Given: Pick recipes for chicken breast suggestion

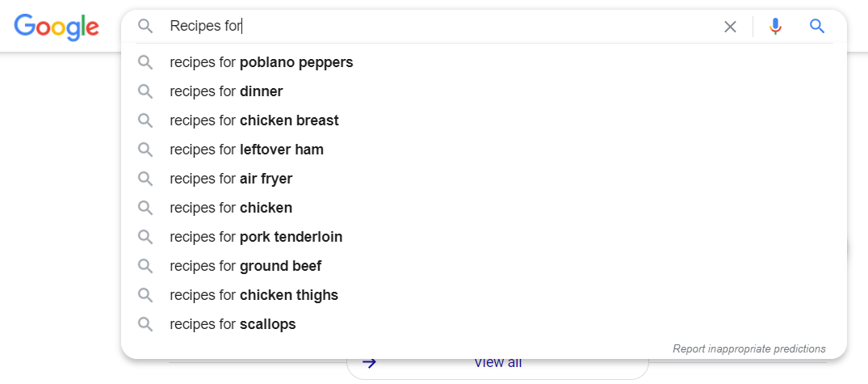Looking at the screenshot, I should coord(484,120).
